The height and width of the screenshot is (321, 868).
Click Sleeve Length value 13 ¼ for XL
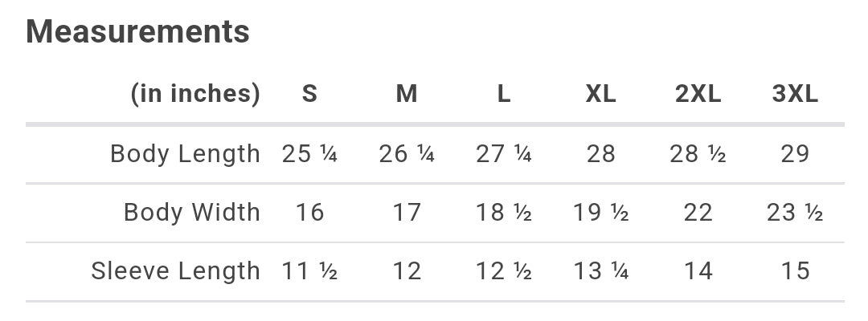[600, 271]
